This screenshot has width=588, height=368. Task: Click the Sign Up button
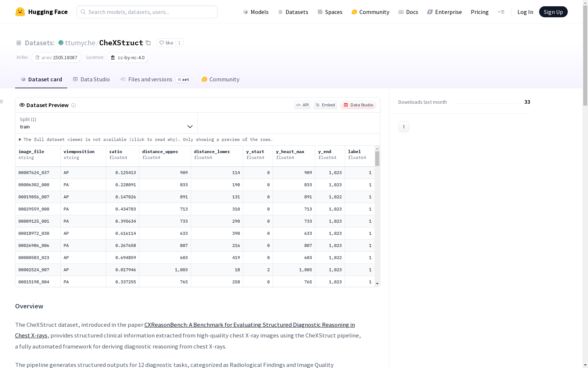553,12
